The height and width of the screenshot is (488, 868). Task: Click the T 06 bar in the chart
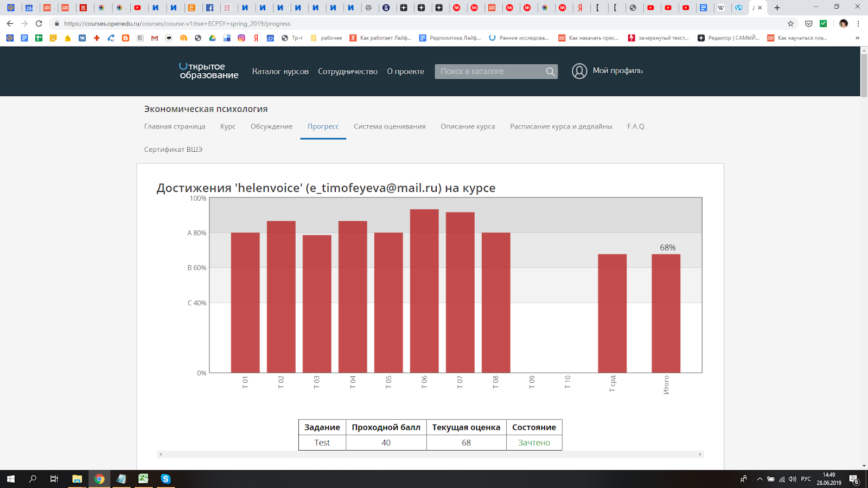pyautogui.click(x=424, y=291)
